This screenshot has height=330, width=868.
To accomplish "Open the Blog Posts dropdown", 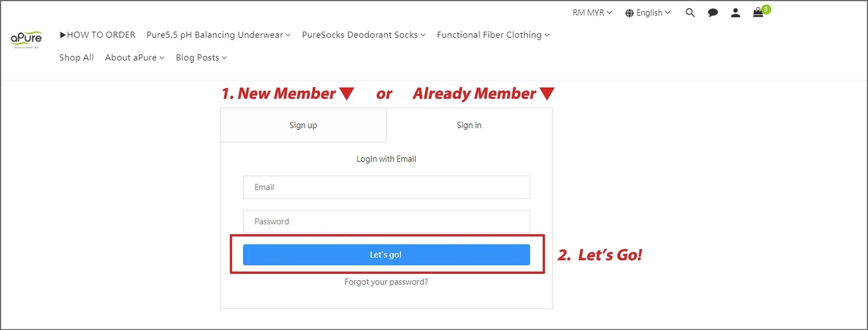I will click(x=201, y=58).
